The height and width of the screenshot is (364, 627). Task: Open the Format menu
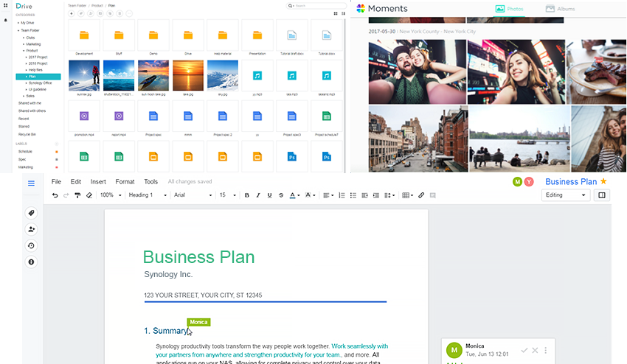[125, 181]
